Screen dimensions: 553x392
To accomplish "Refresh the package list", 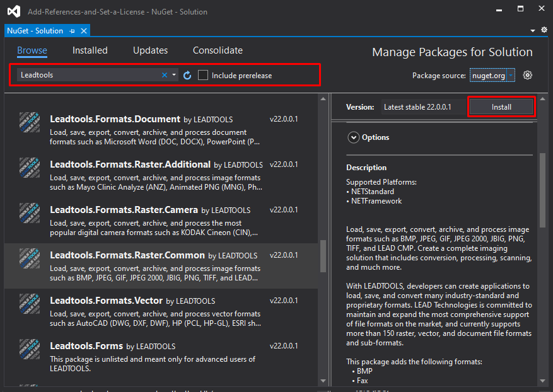I will click(x=187, y=75).
